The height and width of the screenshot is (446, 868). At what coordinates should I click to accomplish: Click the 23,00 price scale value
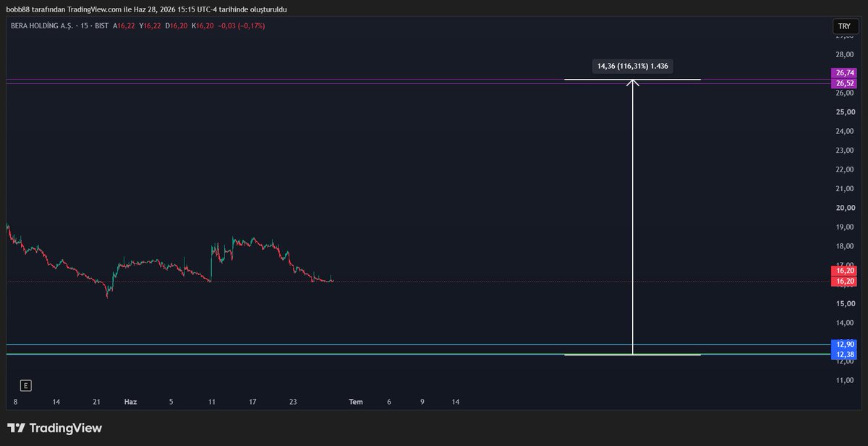click(846, 151)
